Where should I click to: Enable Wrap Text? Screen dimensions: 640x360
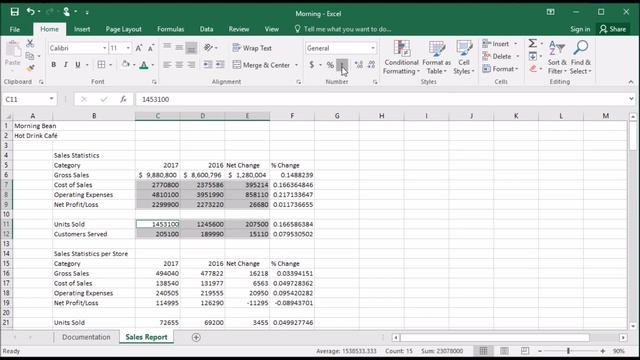[x=252, y=48]
